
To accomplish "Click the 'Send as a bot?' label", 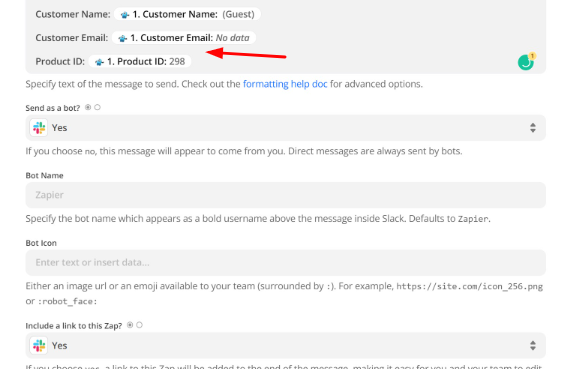I will point(53,108).
